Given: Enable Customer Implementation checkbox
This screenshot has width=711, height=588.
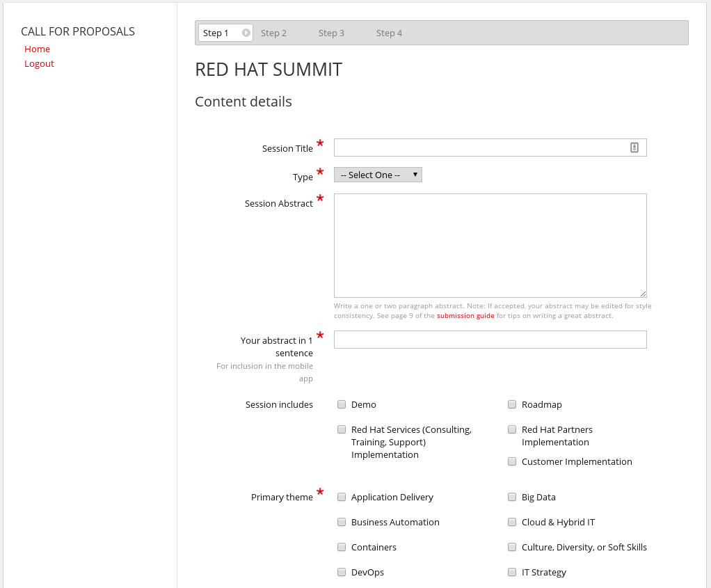Looking at the screenshot, I should coord(512,461).
